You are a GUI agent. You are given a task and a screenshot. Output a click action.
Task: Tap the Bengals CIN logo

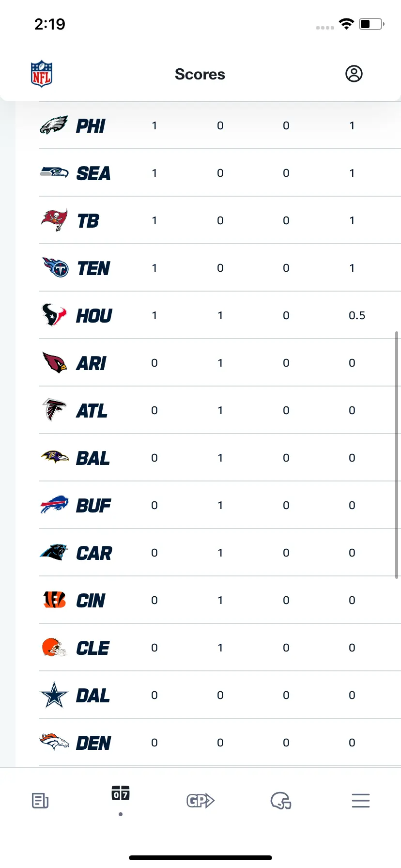click(x=55, y=600)
